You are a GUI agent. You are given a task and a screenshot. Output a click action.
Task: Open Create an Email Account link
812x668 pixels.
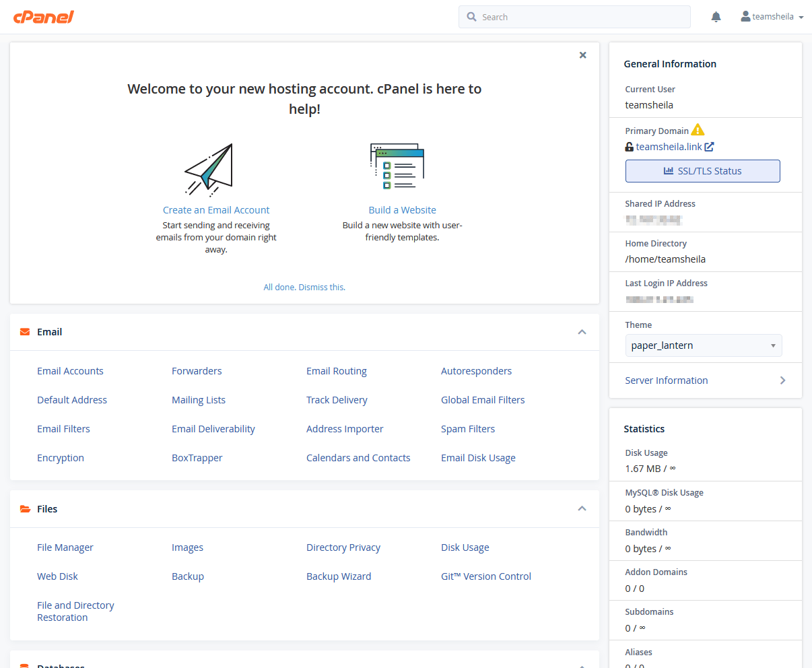216,210
